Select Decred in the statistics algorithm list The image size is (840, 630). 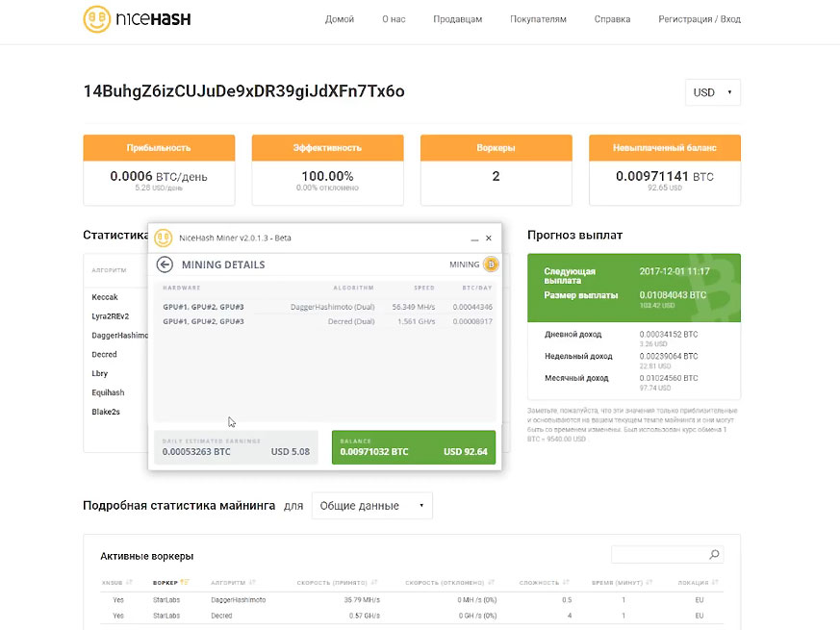click(x=104, y=354)
